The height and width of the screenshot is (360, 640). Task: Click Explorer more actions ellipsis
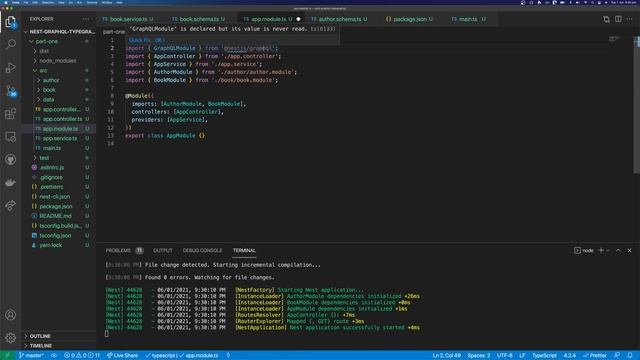click(x=86, y=19)
